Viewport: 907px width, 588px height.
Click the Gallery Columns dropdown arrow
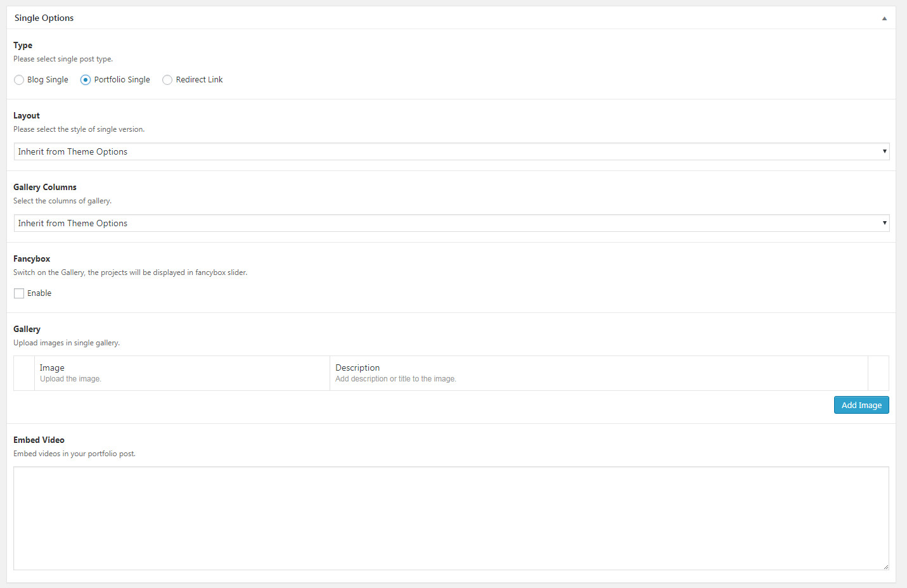884,223
